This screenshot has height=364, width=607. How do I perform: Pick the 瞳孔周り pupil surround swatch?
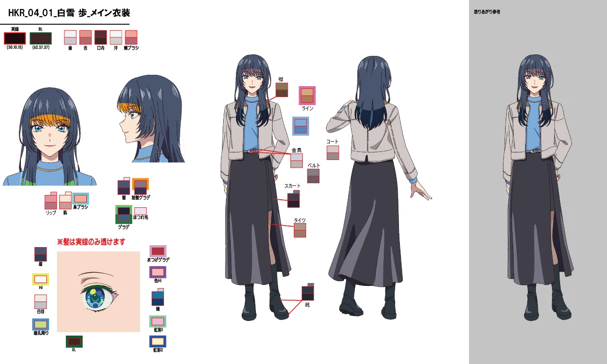coord(41,324)
